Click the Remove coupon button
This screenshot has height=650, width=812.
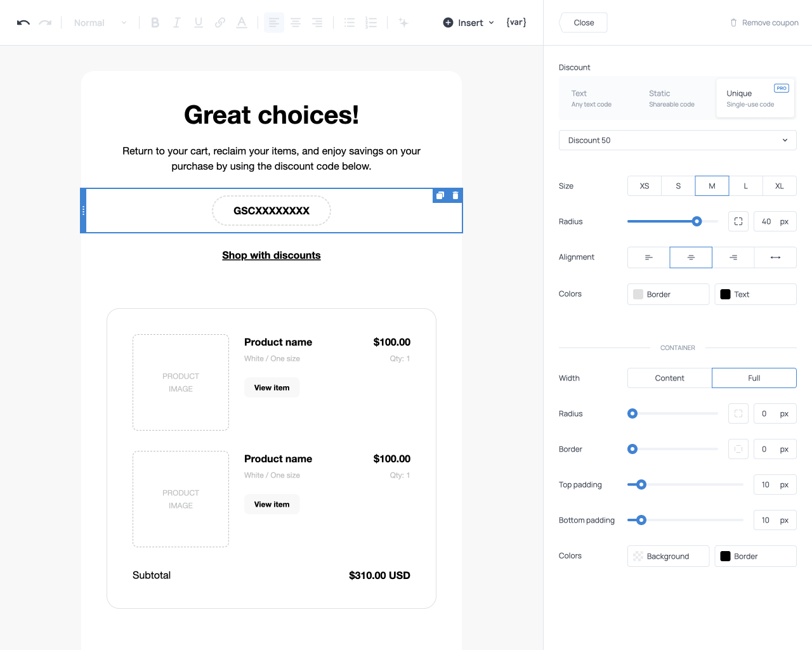764,23
